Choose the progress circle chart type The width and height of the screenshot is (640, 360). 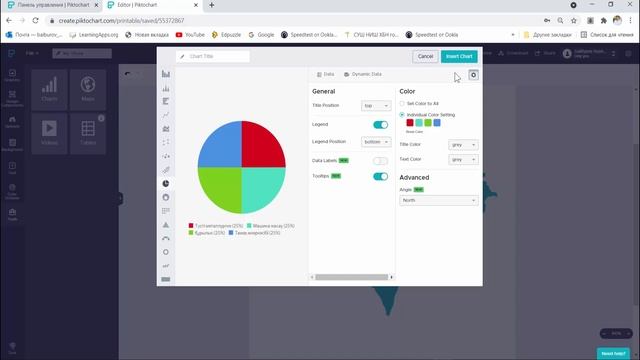pyautogui.click(x=166, y=252)
